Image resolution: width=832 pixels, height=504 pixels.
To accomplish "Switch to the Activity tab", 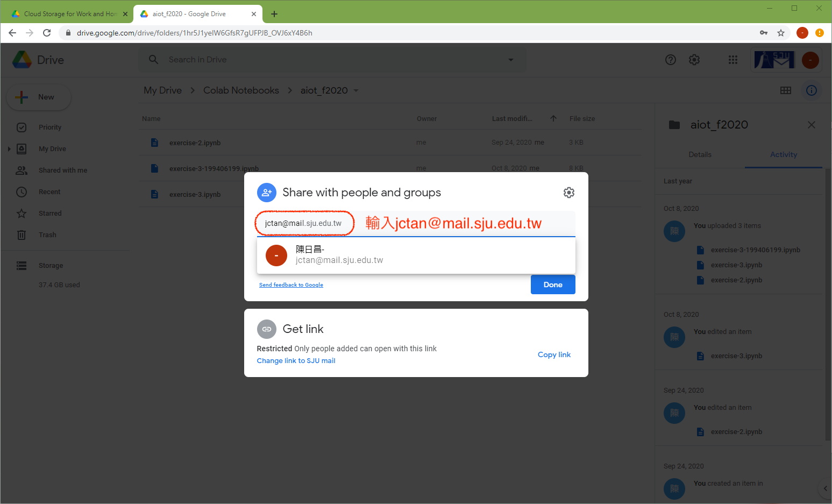I will click(783, 154).
